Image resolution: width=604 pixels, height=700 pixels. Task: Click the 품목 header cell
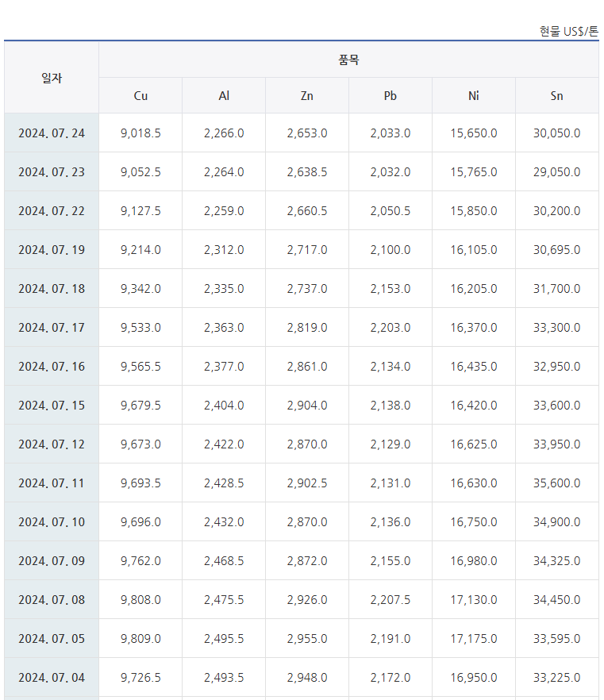348,60
